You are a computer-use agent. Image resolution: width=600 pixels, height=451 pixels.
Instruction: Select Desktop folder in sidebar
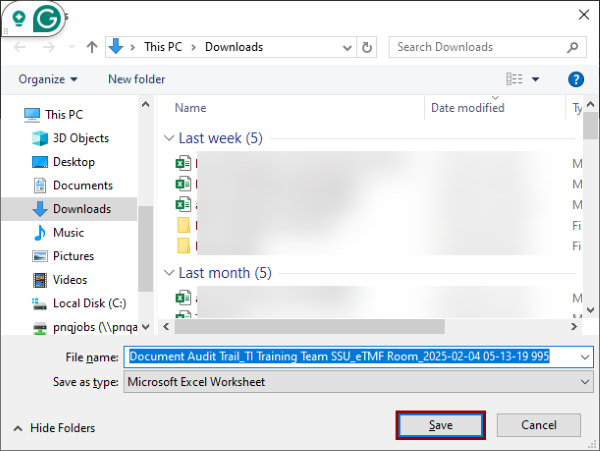click(73, 162)
